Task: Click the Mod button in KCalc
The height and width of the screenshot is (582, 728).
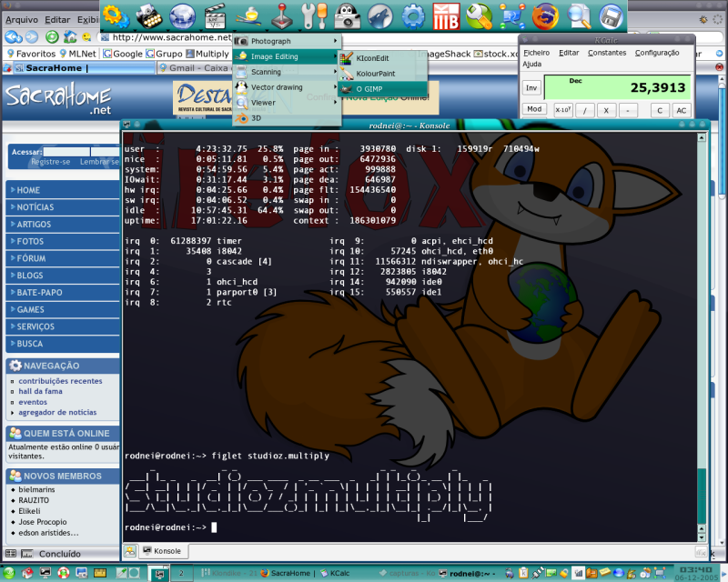Action: coord(534,109)
